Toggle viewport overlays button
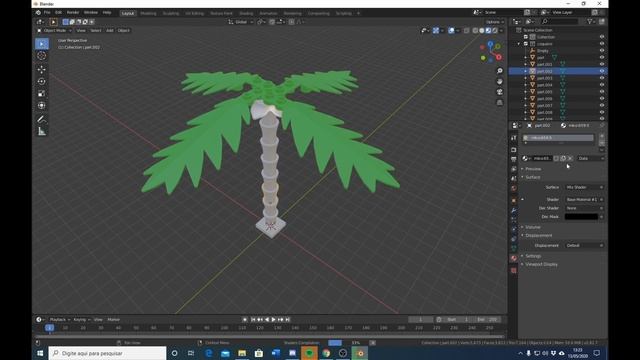The image size is (640, 360). (451, 30)
